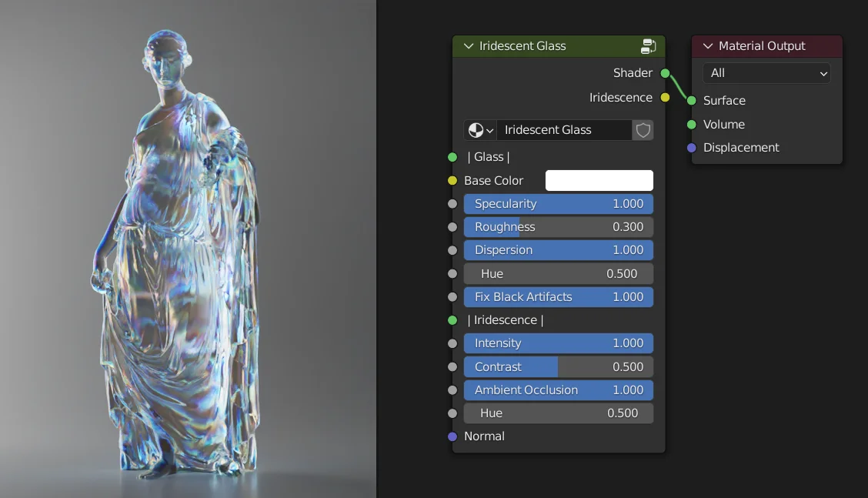Collapse the Iridescent Glass node header
This screenshot has height=498, width=868.
(468, 46)
